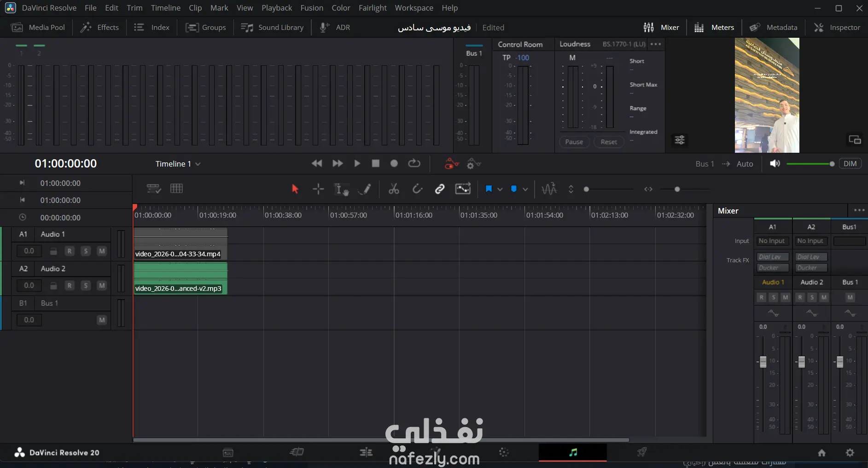Mute the Audio 1 track in track header
868x468 pixels.
click(102, 251)
